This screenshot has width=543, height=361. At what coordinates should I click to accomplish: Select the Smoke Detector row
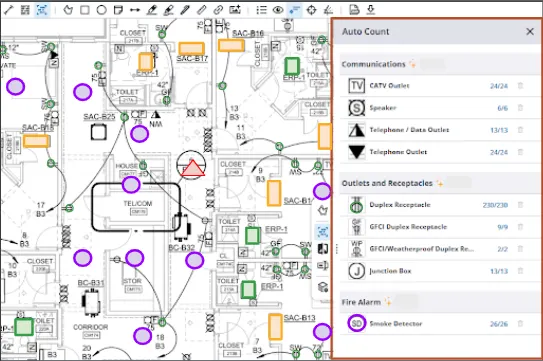pyautogui.click(x=439, y=324)
